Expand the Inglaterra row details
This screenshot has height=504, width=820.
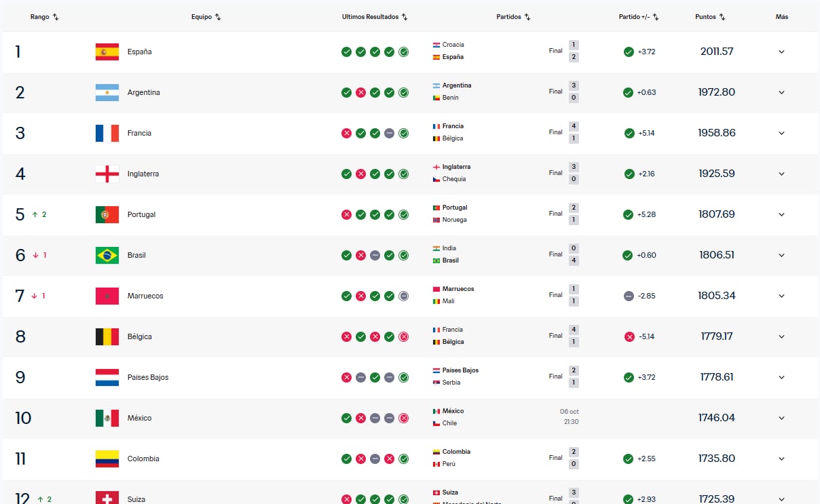tap(781, 174)
